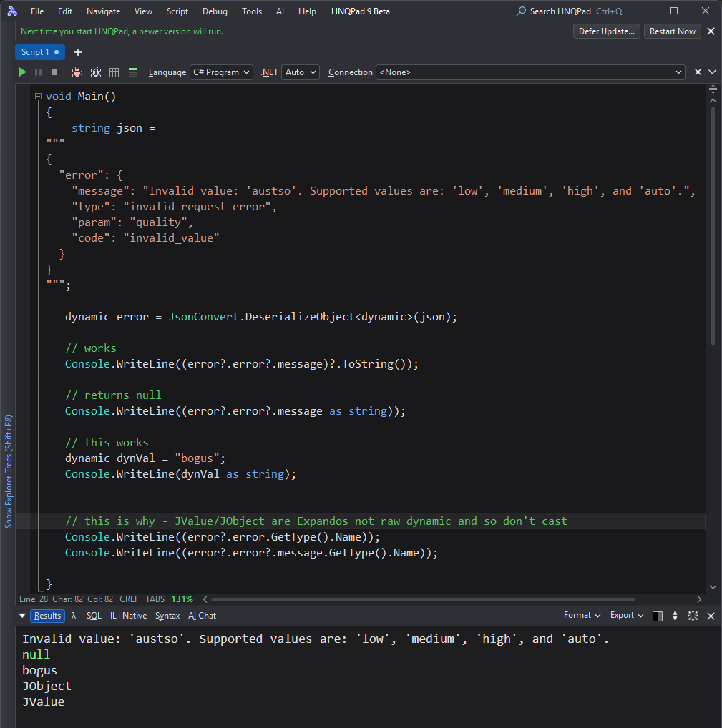Expand the chevron beside connection bar
Screen dimensions: 722x728
[x=712, y=72]
